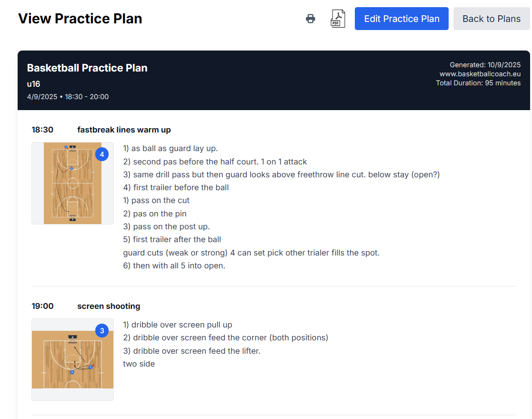532x419 pixels.
Task: Click the blue 4 badge on fastbreak diagram
Action: point(102,154)
